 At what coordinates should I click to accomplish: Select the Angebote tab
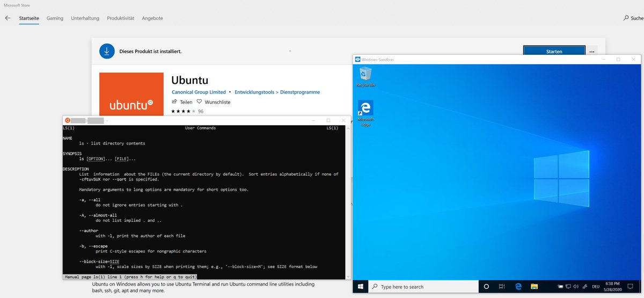[152, 18]
